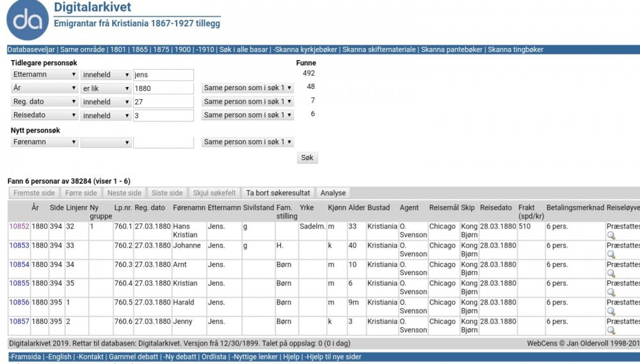Screen dimensions: 640x364
Task: Open the 'er lik' operator dropdown
Action: click(106, 88)
